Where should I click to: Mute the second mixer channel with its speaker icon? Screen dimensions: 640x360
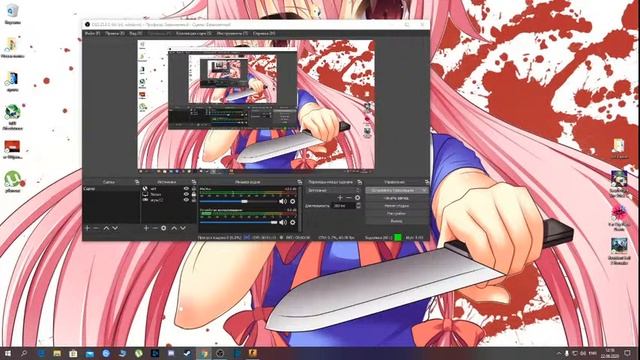coord(283,222)
